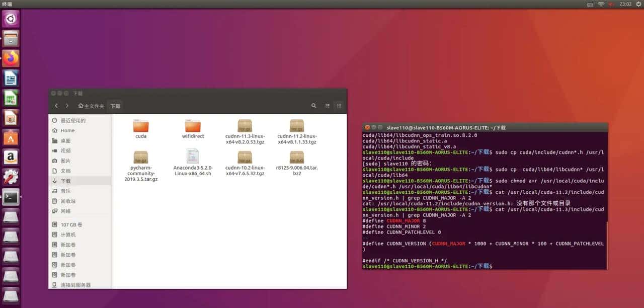This screenshot has height=308, width=644.
Task: Switch file manager to grid view
Action: (339, 106)
